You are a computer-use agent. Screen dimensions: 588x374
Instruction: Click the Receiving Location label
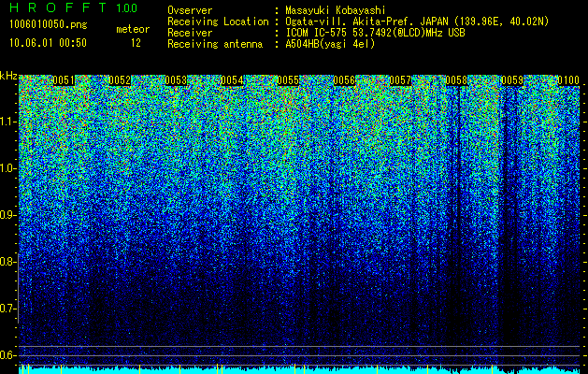point(218,22)
